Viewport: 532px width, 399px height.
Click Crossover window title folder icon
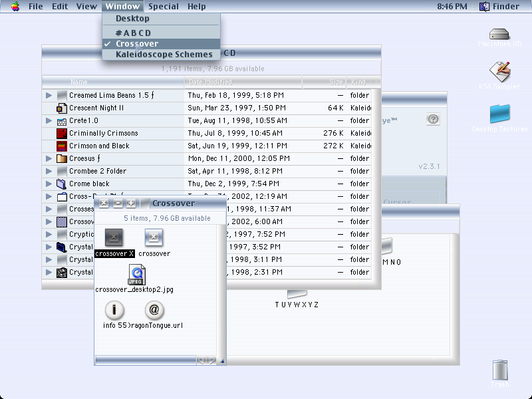145,203
